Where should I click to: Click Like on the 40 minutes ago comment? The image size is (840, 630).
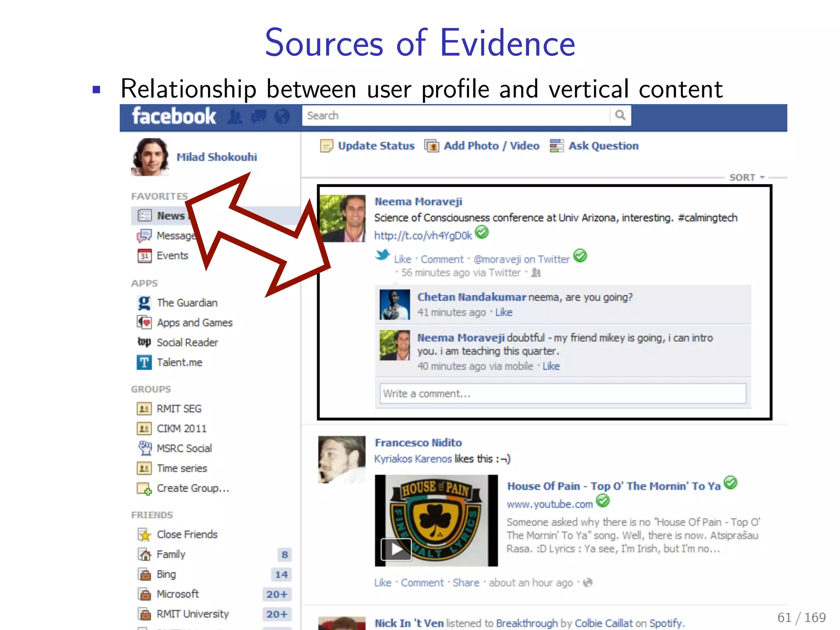[x=551, y=366]
